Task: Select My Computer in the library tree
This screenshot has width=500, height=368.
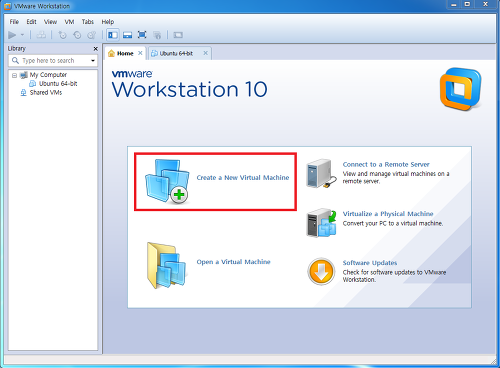Action: pyautogui.click(x=48, y=75)
